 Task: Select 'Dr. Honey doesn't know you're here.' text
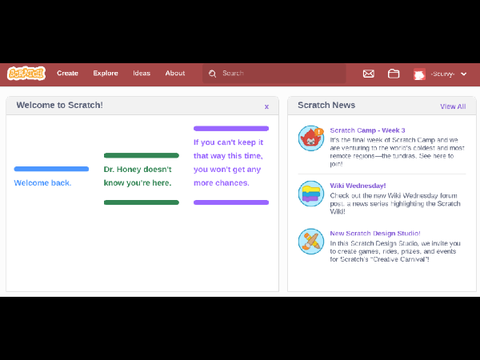(137, 176)
